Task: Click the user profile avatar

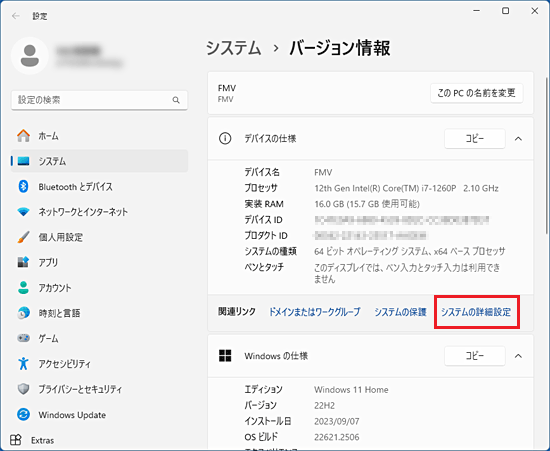Action: coord(30,56)
